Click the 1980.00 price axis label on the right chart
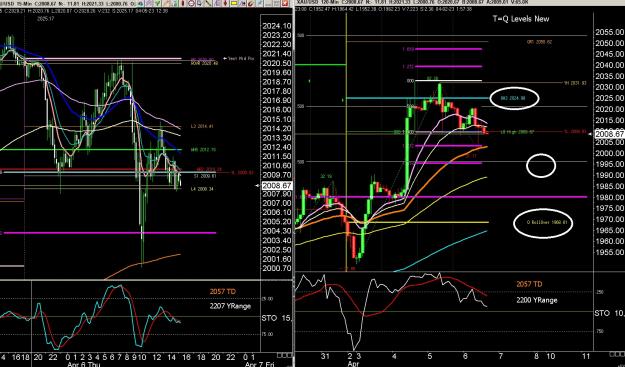Screen dimensions: 625x367 click(x=609, y=197)
